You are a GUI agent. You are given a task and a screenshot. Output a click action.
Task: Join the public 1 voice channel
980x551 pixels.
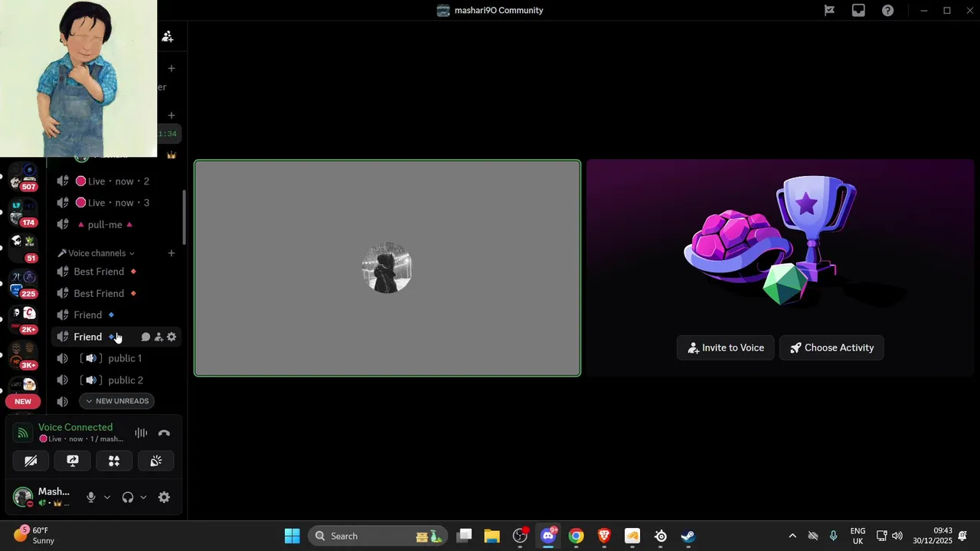pyautogui.click(x=116, y=358)
